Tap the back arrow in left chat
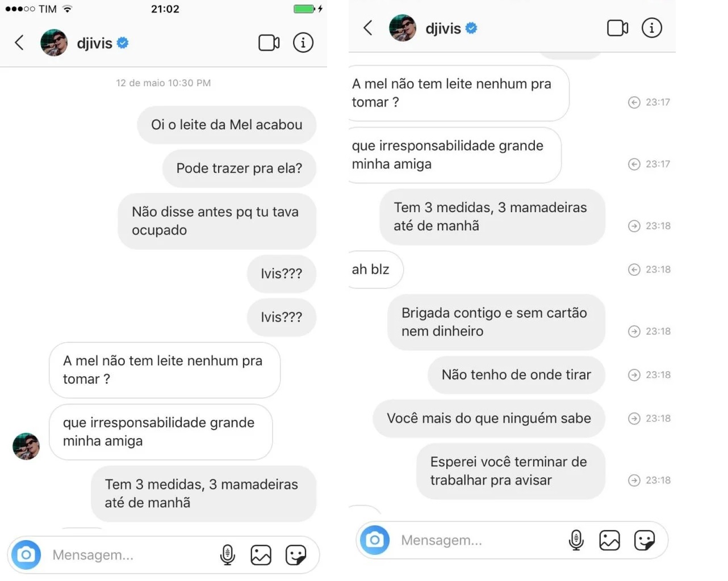The height and width of the screenshot is (581, 728). pyautogui.click(x=19, y=43)
